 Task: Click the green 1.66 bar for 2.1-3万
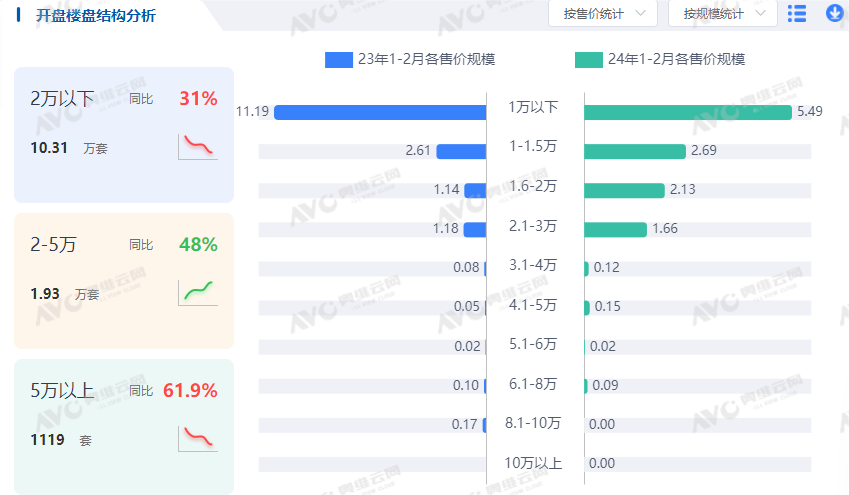pyautogui.click(x=615, y=229)
